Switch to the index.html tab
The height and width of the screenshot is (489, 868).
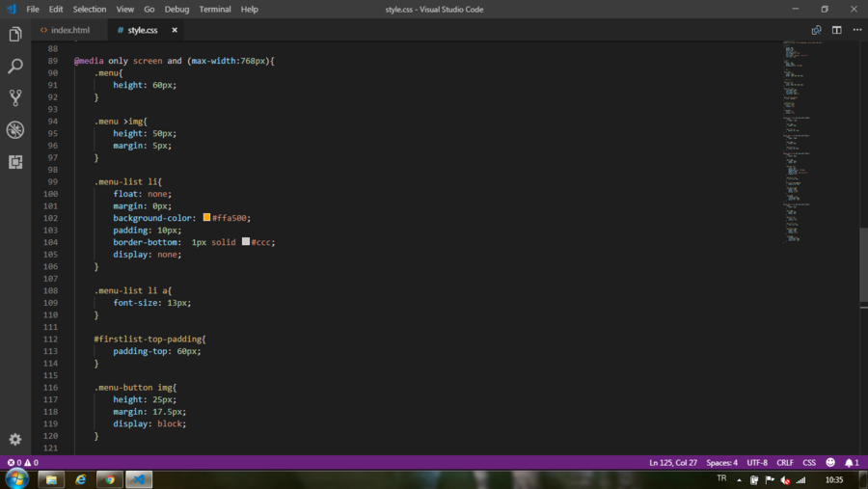70,31
